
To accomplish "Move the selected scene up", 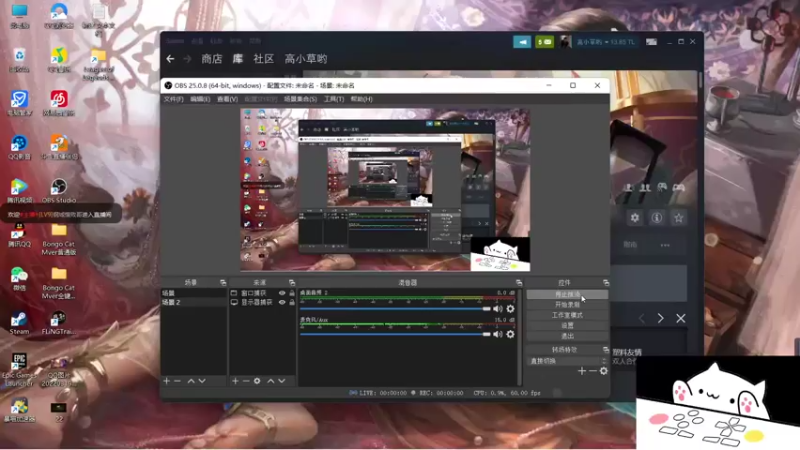I will [191, 381].
